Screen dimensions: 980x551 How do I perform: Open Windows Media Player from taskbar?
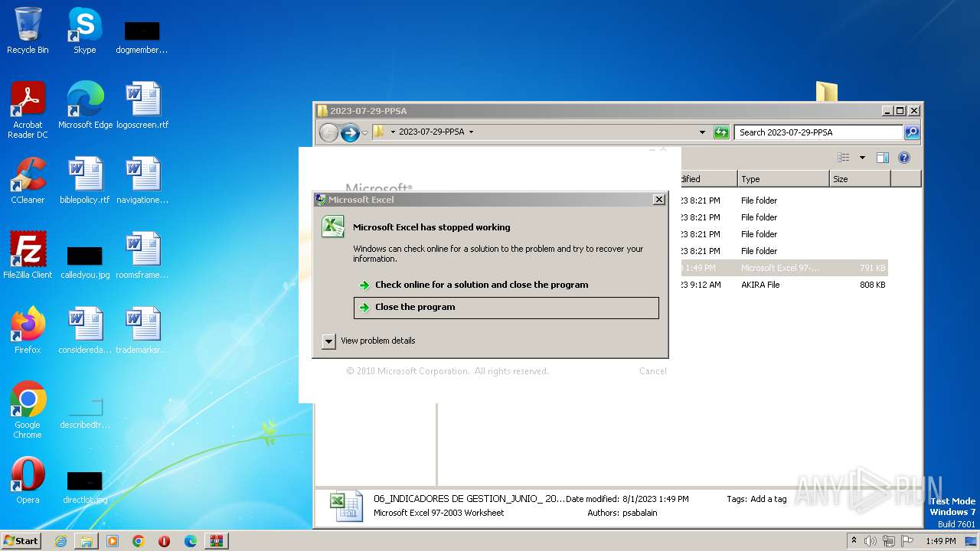click(x=113, y=541)
